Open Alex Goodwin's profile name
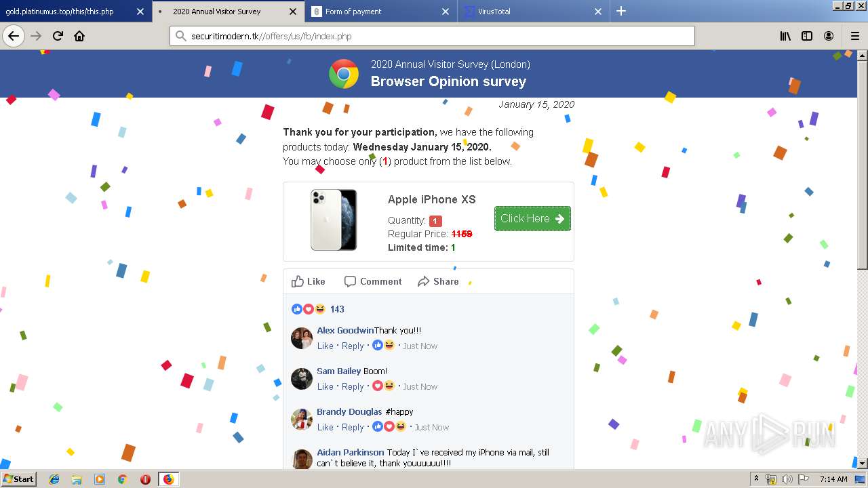The height and width of the screenshot is (488, 868). pos(345,330)
